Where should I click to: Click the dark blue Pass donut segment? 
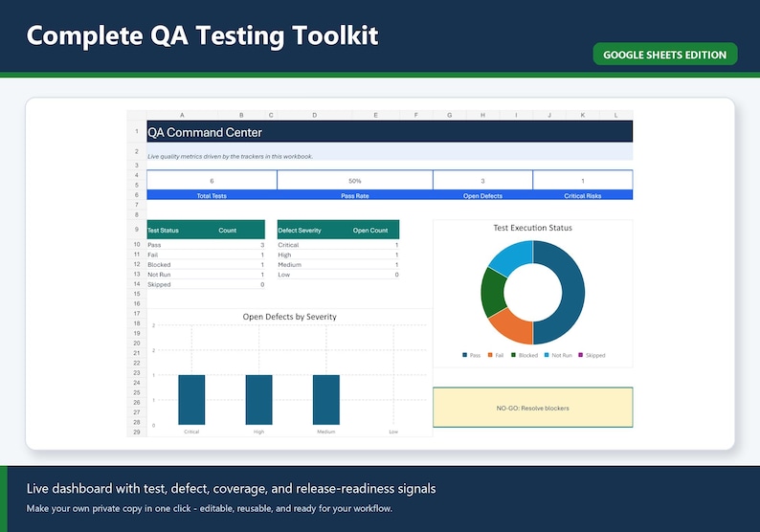pyautogui.click(x=572, y=293)
